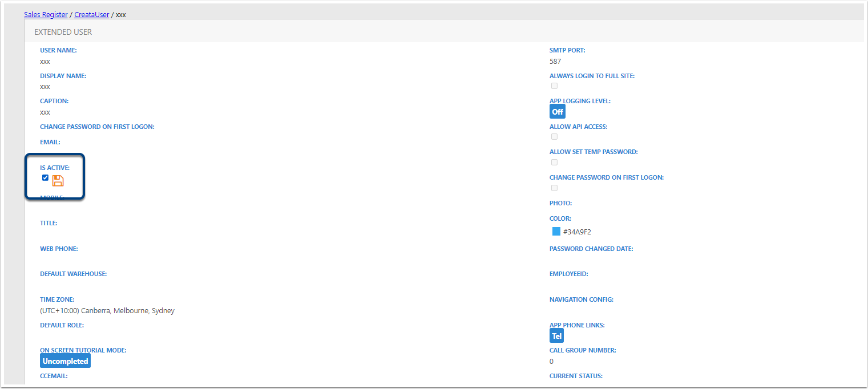Click the Tel button under App Phone Links

click(x=557, y=336)
